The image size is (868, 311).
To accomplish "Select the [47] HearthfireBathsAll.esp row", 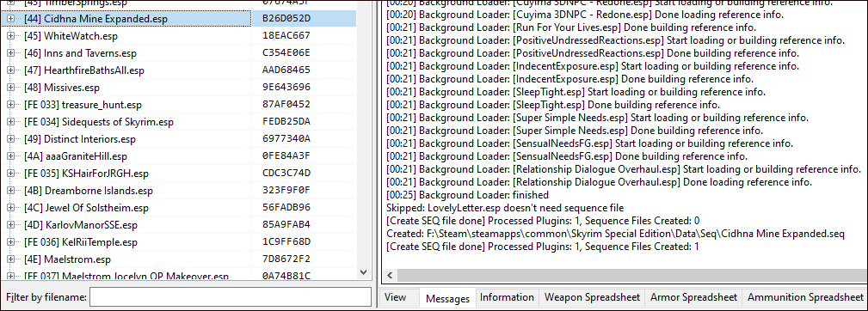I will tap(179, 70).
